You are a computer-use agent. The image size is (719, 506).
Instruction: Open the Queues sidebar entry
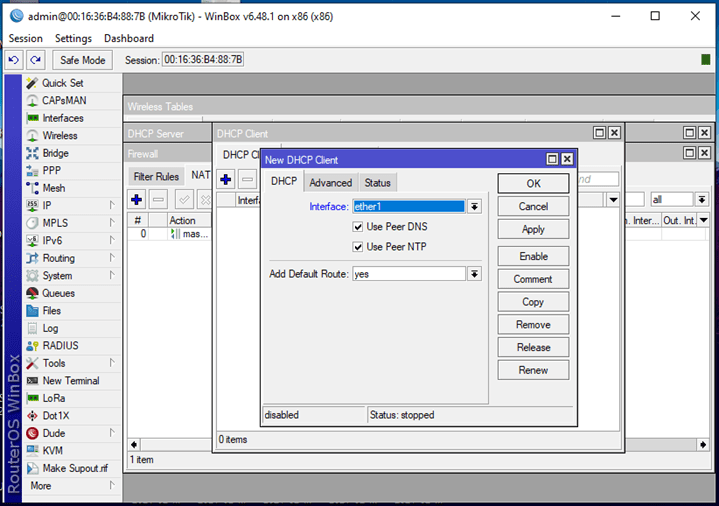[x=58, y=293]
